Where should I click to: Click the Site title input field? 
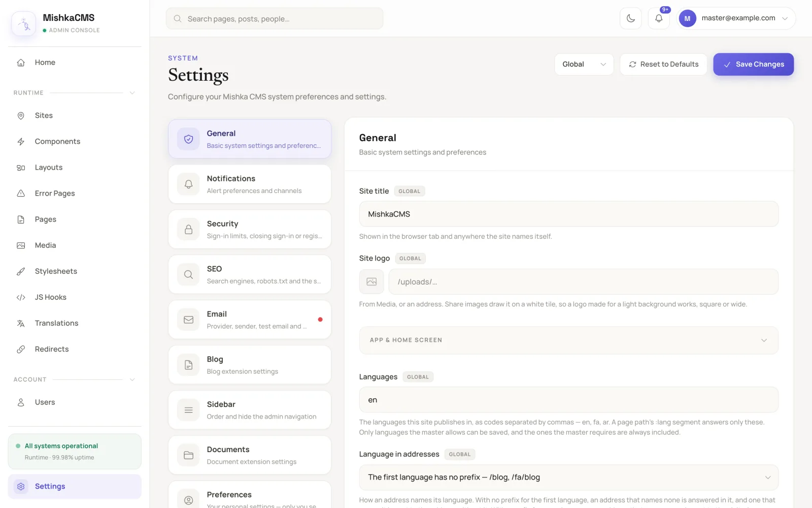tap(568, 214)
